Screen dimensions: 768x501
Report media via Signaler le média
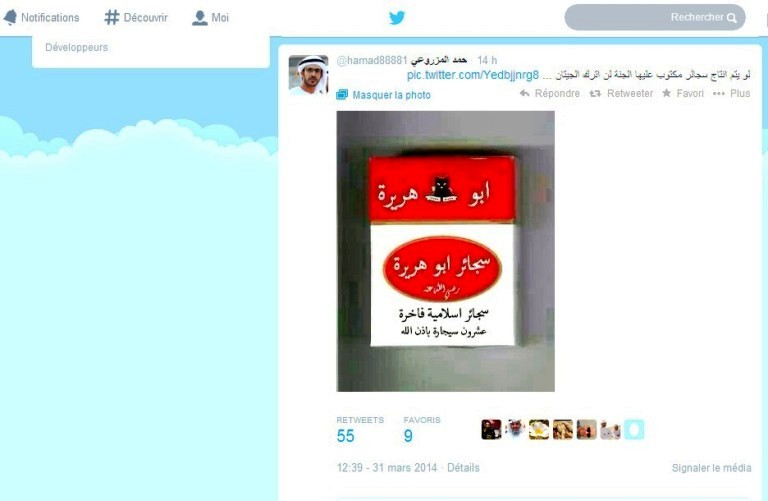tap(711, 468)
